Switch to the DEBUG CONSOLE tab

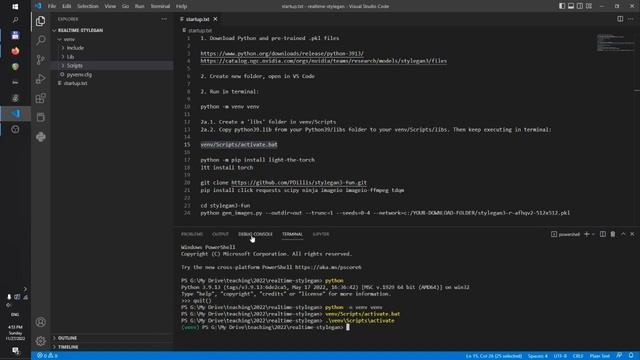click(x=255, y=234)
